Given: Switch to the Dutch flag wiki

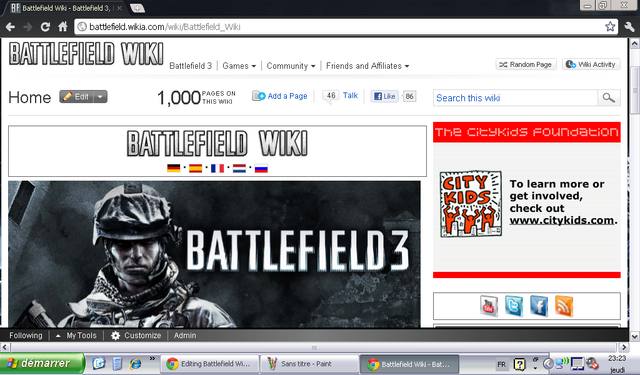Looking at the screenshot, I should click(x=239, y=168).
